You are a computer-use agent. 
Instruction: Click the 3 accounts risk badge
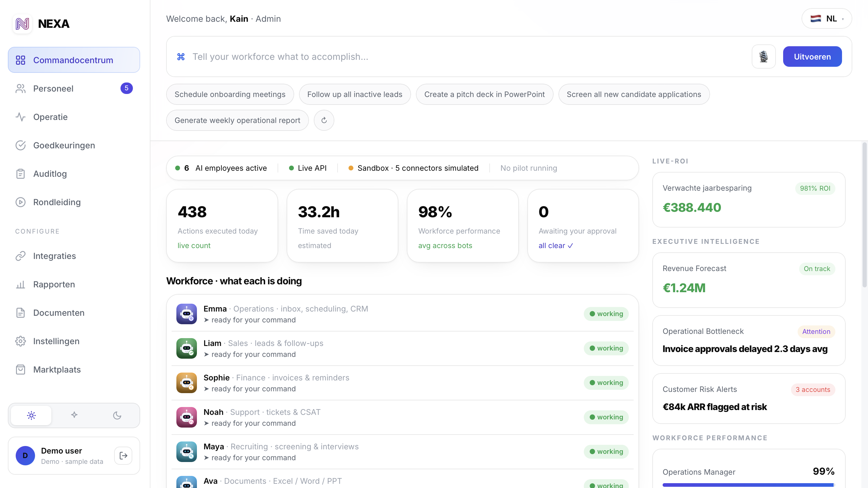tap(813, 389)
